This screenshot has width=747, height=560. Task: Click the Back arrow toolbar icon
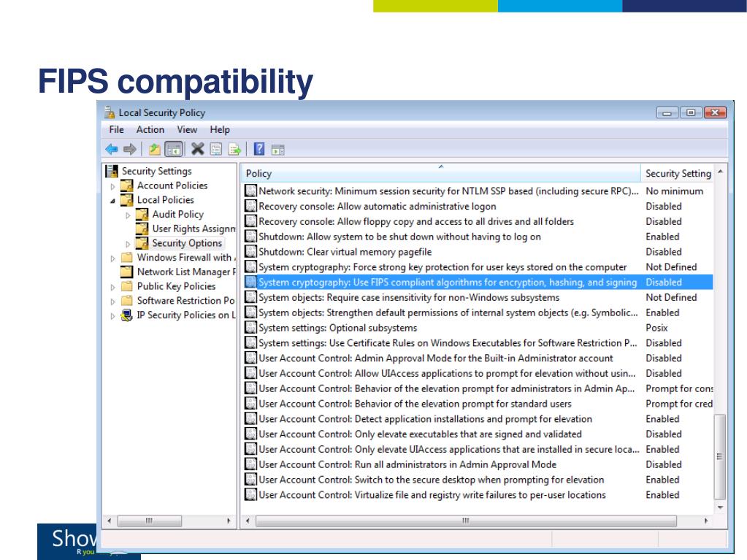pyautogui.click(x=112, y=150)
